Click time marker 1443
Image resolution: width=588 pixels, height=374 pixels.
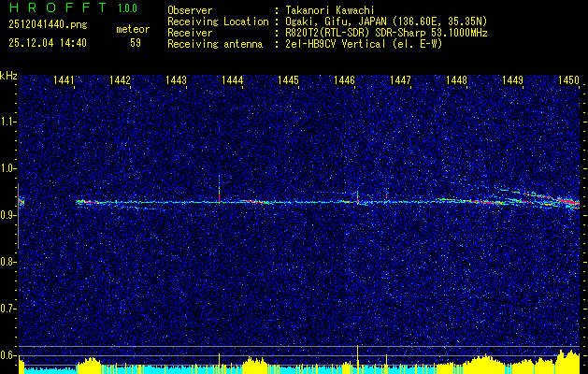(177, 80)
